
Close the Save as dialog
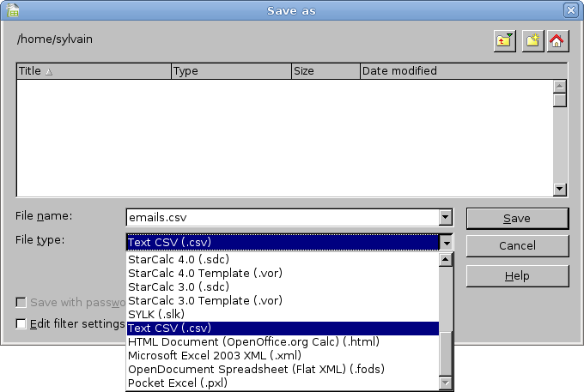coord(570,10)
